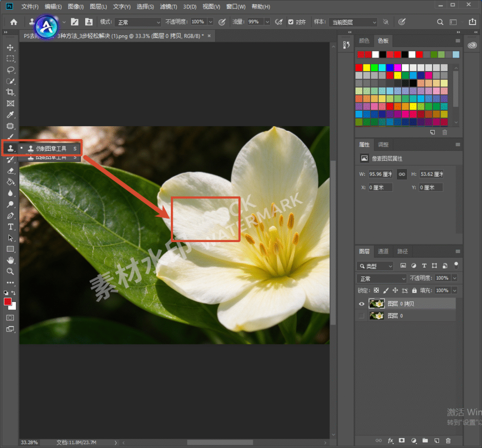Expand the 流量 flow dropdown arrow
Image resolution: width=482 pixels, height=448 pixels.
coord(267,22)
